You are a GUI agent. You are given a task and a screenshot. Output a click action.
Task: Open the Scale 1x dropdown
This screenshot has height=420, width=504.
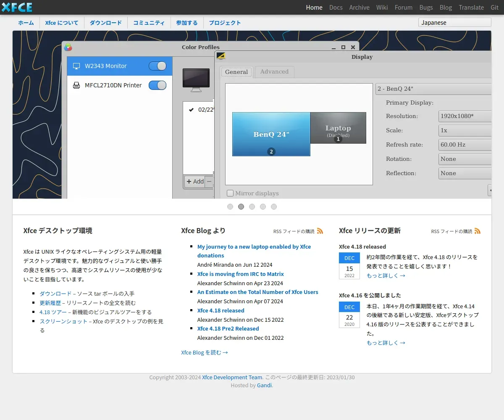tap(465, 130)
